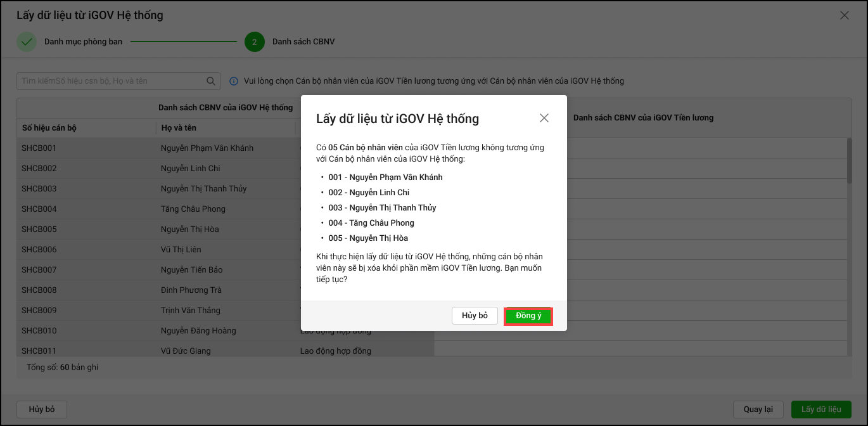
Task: Cancel dialog with its Hủy bỏ button
Action: [475, 316]
